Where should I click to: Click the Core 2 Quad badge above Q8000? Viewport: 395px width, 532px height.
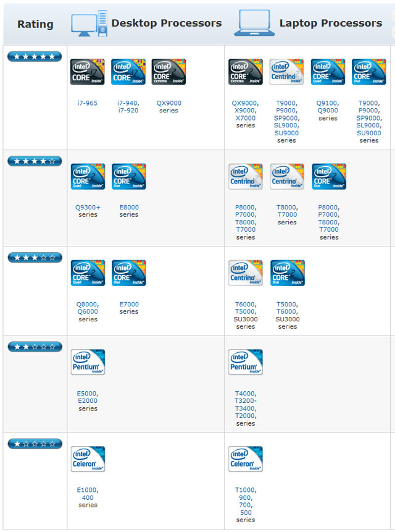click(88, 272)
